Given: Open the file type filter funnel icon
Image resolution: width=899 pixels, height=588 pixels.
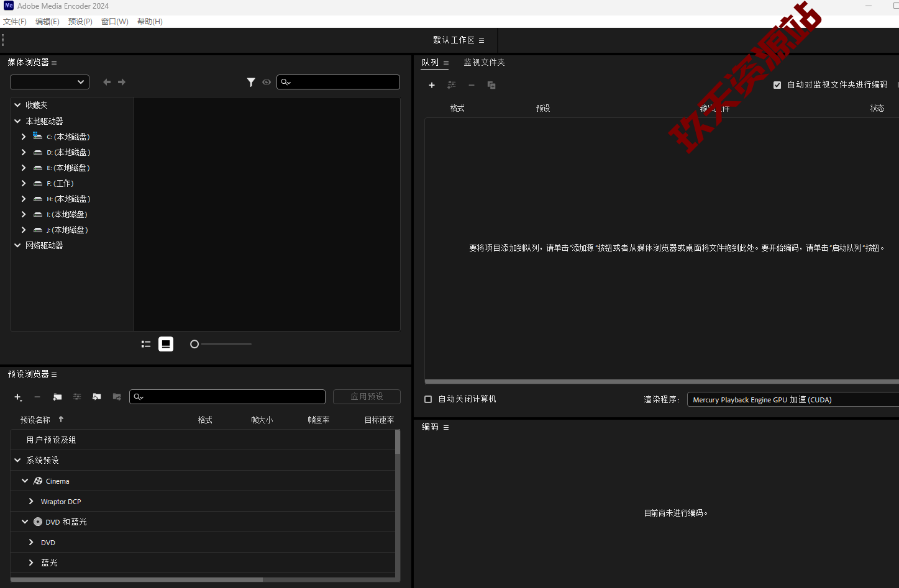Looking at the screenshot, I should pos(251,82).
